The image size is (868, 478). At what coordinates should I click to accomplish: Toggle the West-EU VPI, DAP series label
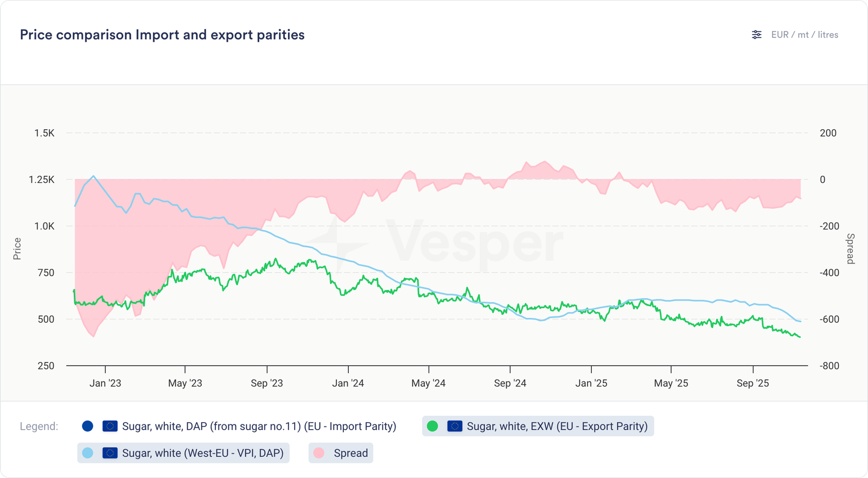pyautogui.click(x=203, y=453)
